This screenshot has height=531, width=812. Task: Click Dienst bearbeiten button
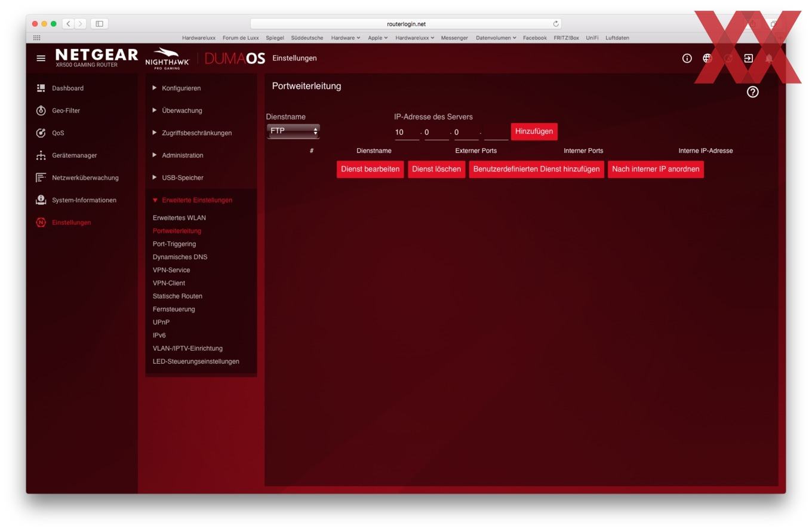coord(370,170)
